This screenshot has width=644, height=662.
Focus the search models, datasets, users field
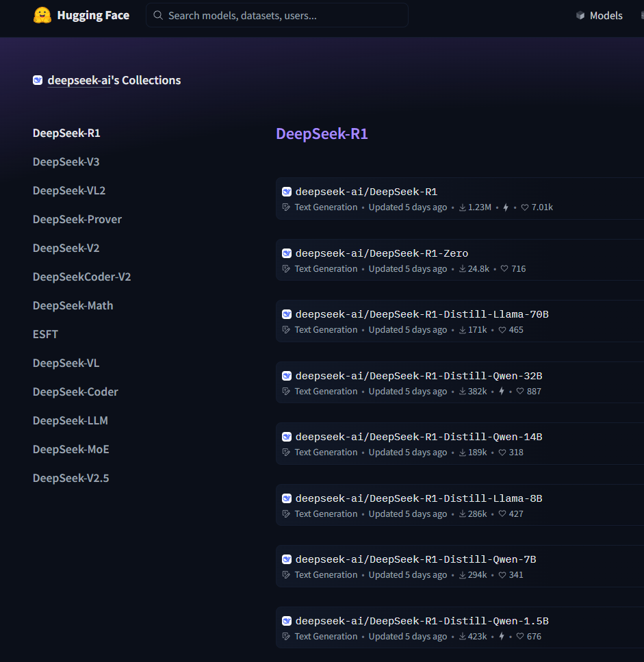[x=281, y=15]
